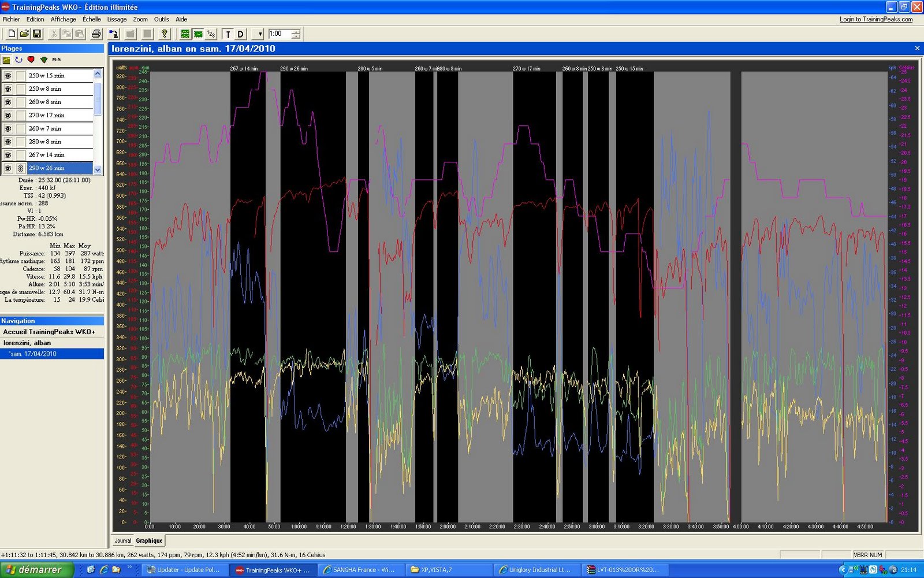Viewport: 924px width, 578px height.
Task: Click the copy icon in the toolbar
Action: (x=67, y=34)
